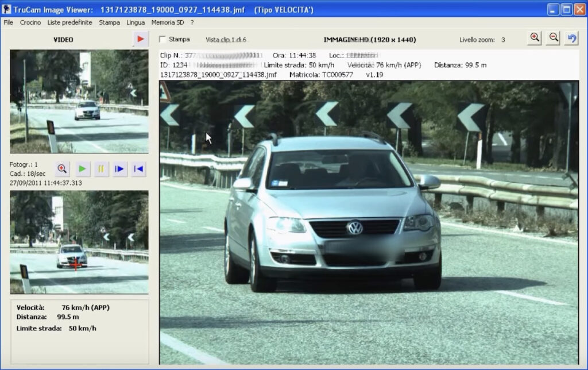Click the zoom-out magnifier for the HD image
Image resolution: width=588 pixels, height=370 pixels.
point(552,37)
